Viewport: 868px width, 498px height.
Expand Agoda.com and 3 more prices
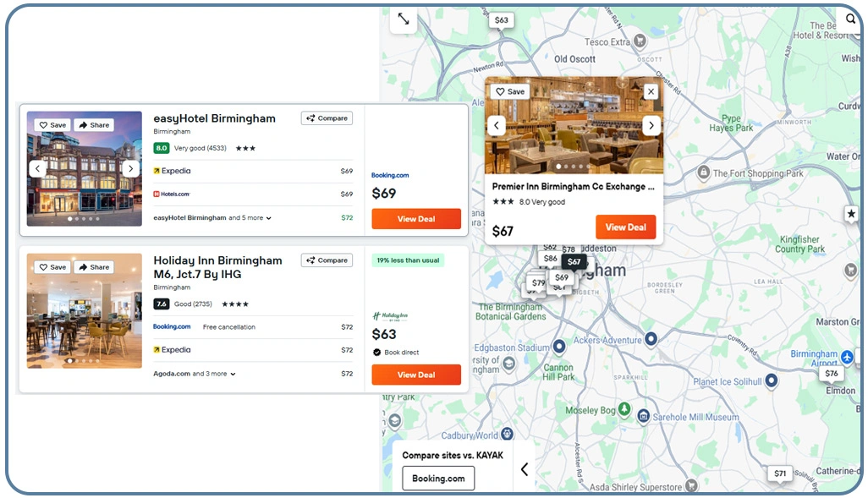[195, 374]
